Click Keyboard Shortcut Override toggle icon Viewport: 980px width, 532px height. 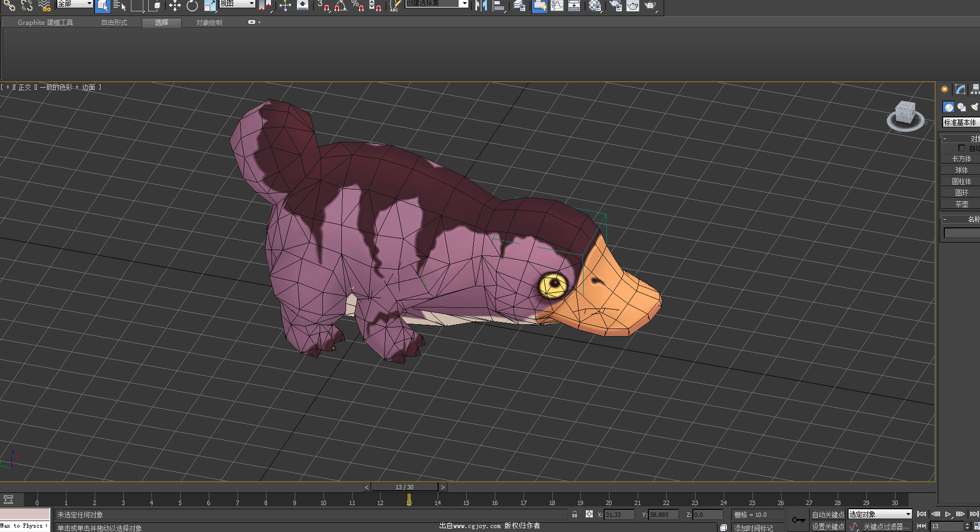tap(303, 5)
